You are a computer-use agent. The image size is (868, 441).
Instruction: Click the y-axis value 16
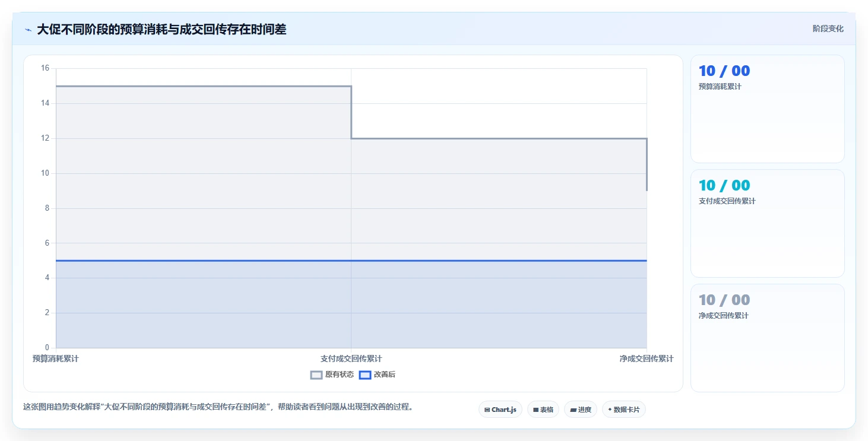[x=45, y=68]
